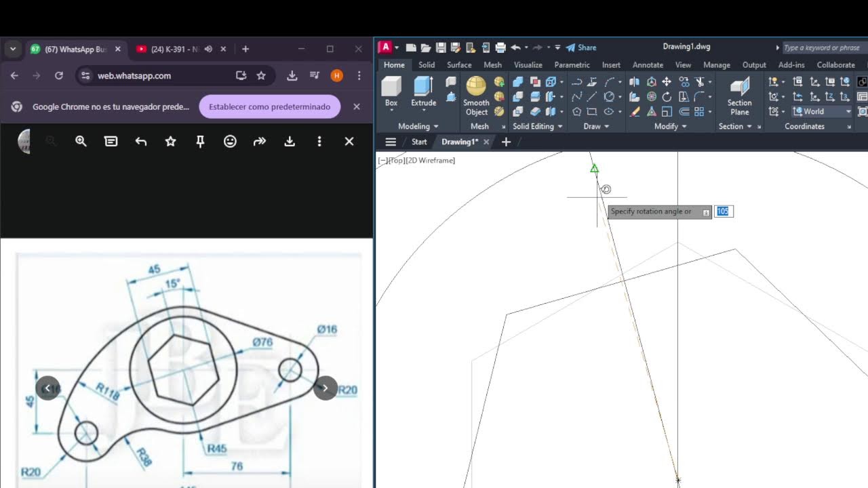Save drawing with the floppy disk icon
Screen dimensions: 868x488
441,47
